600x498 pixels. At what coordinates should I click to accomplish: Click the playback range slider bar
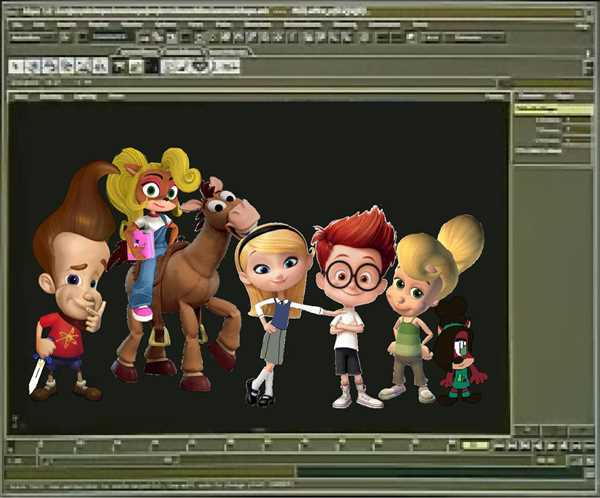110,460
